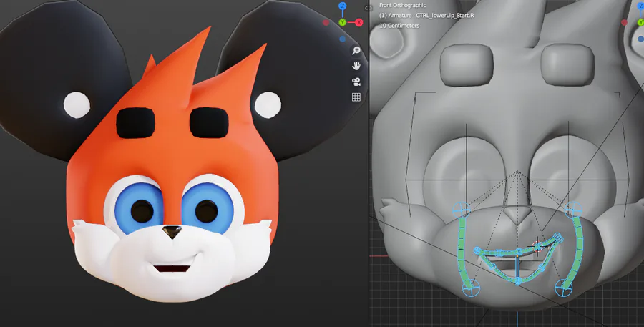Click the dark red axis dot in the right viewport gizmo
The image size is (644, 327).
[x=624, y=23]
